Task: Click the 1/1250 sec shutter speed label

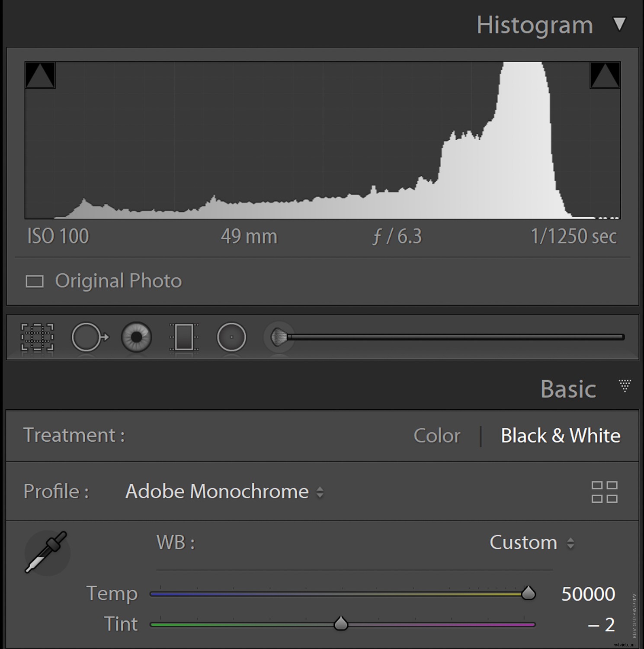Action: click(x=574, y=236)
